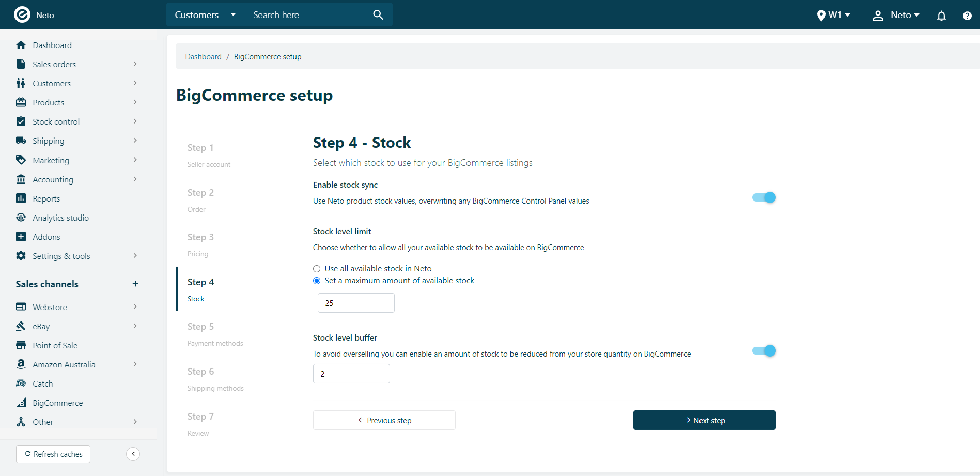This screenshot has height=476, width=980.
Task: Open the help question mark icon
Action: [967, 16]
